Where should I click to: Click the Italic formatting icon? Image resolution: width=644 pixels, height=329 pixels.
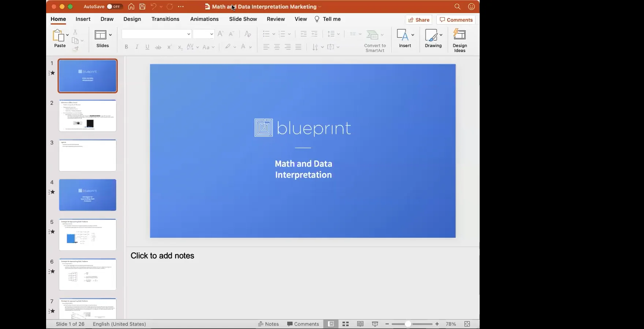tap(137, 47)
